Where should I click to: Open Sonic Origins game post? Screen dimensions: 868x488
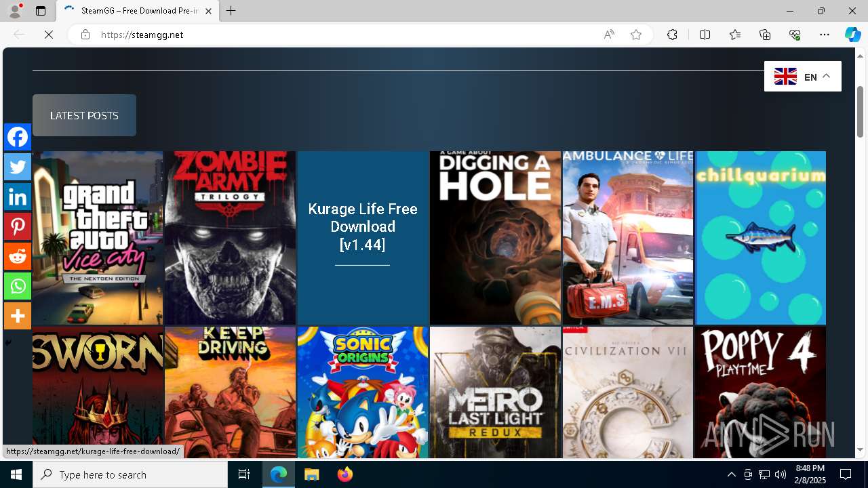363,392
